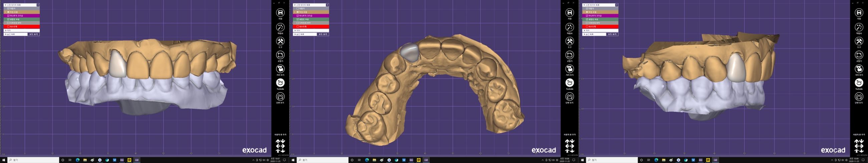Click the taskbar search box on the first taskbar
Image resolution: width=868 pixels, height=163 pixels.
click(x=33, y=160)
